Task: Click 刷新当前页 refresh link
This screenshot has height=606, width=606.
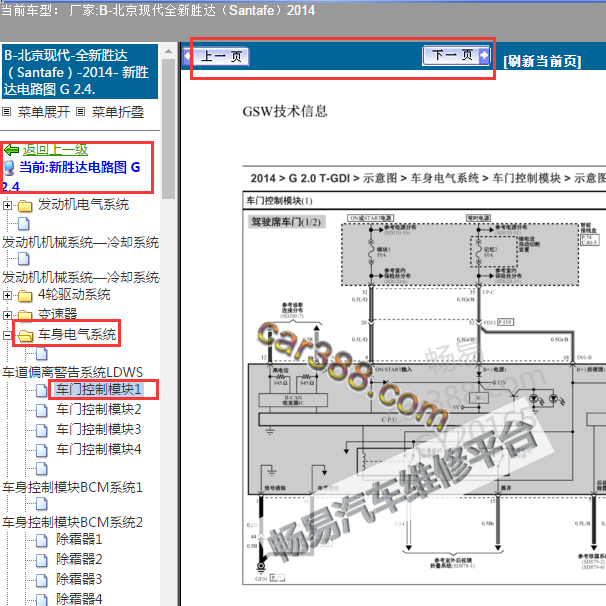Action: coord(542,61)
